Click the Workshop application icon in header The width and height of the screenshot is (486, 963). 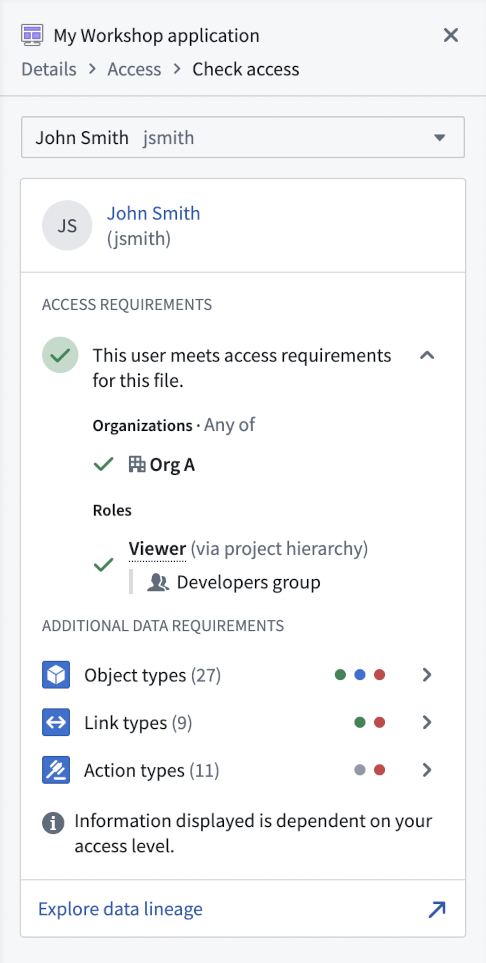(x=32, y=35)
